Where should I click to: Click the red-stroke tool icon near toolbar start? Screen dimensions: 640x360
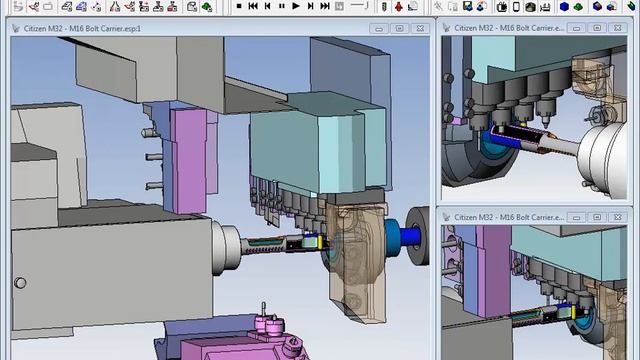(34, 7)
